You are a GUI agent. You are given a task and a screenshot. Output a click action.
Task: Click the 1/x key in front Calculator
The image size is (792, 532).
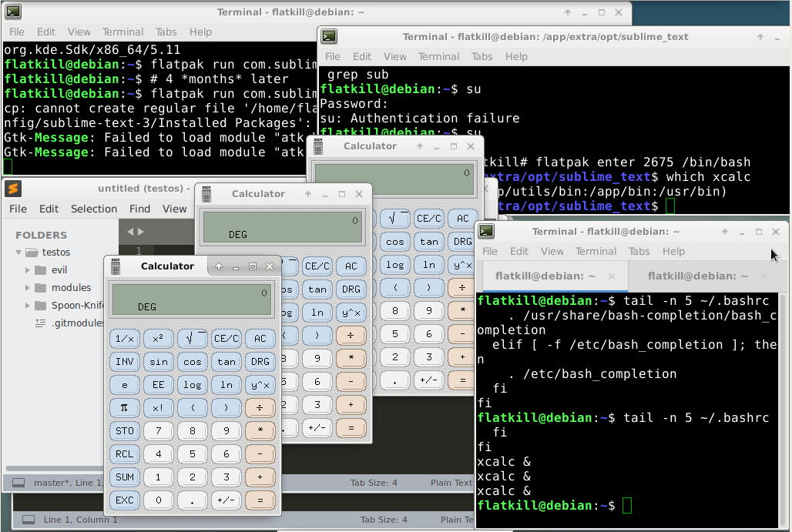tap(124, 338)
